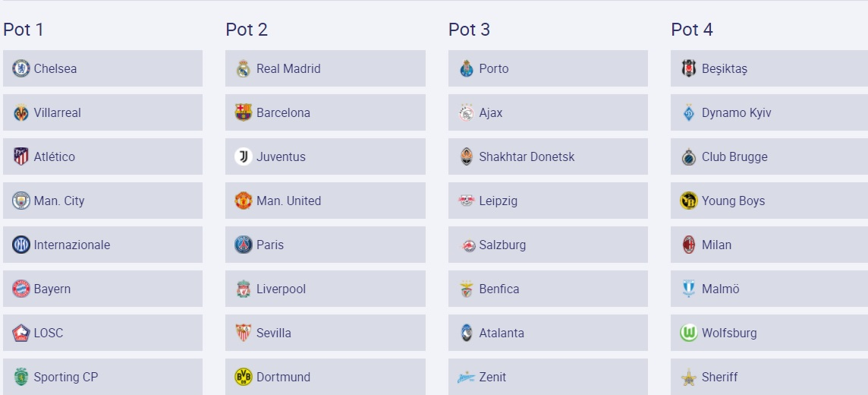
Task: Click the Chelsea club crest icon
Action: [21, 68]
